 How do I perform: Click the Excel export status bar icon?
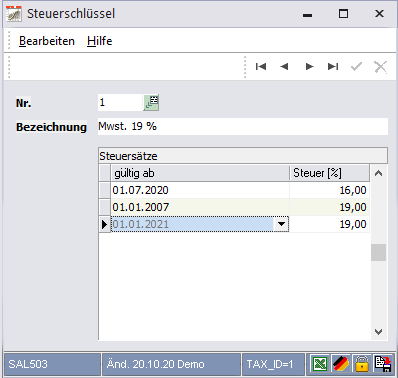pyautogui.click(x=320, y=364)
